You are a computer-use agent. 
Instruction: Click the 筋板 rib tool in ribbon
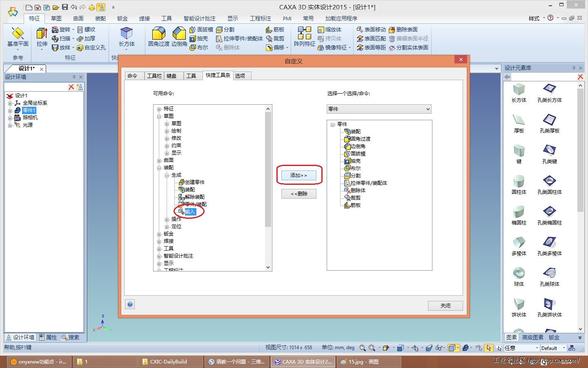(275, 29)
